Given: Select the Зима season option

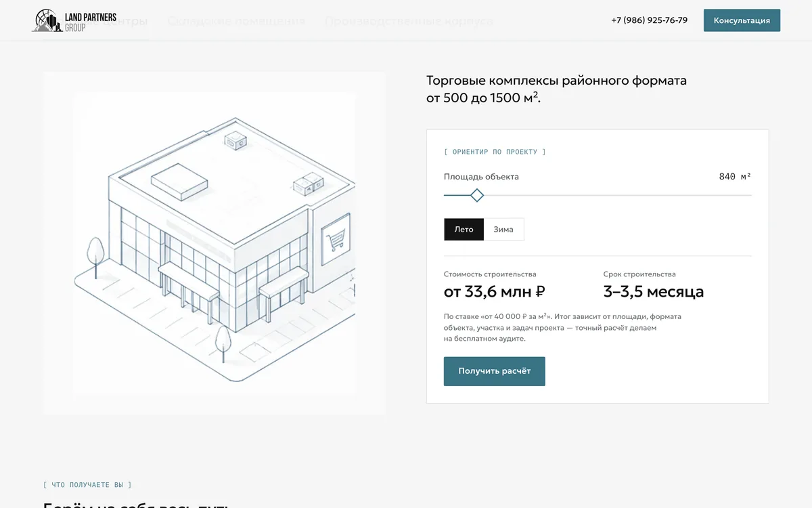Looking at the screenshot, I should [x=503, y=229].
